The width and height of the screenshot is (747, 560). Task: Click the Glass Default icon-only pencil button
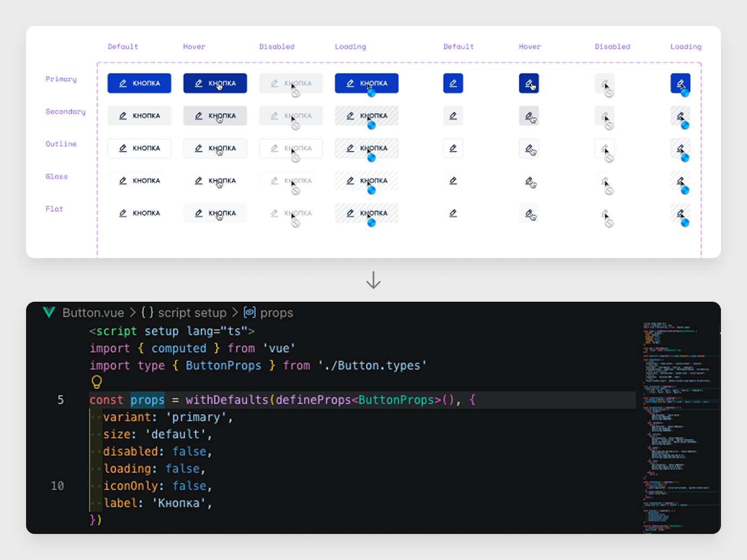453,181
